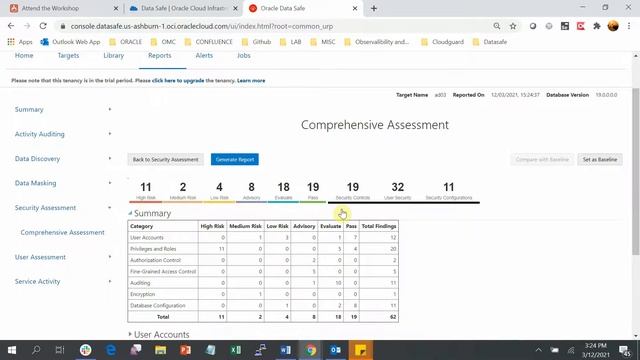Image resolution: width=640 pixels, height=360 pixels.
Task: Filter by 19 Pass findings
Action: point(313,191)
